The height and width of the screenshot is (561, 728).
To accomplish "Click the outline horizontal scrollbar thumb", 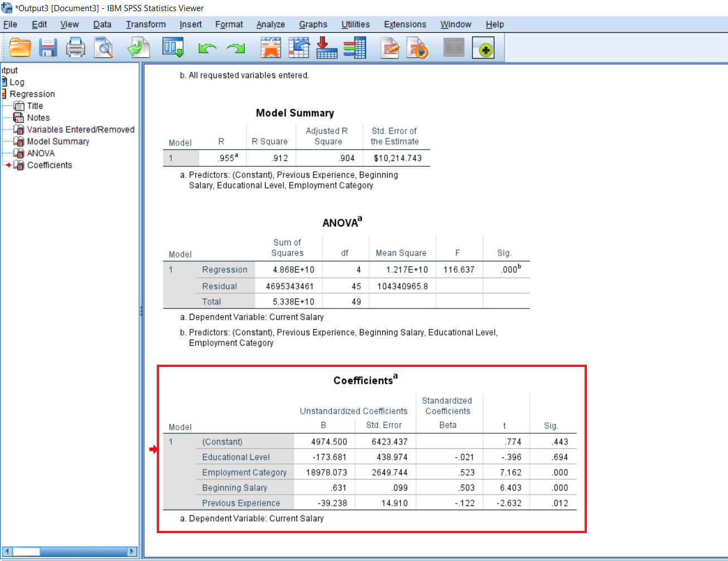I will 26,552.
